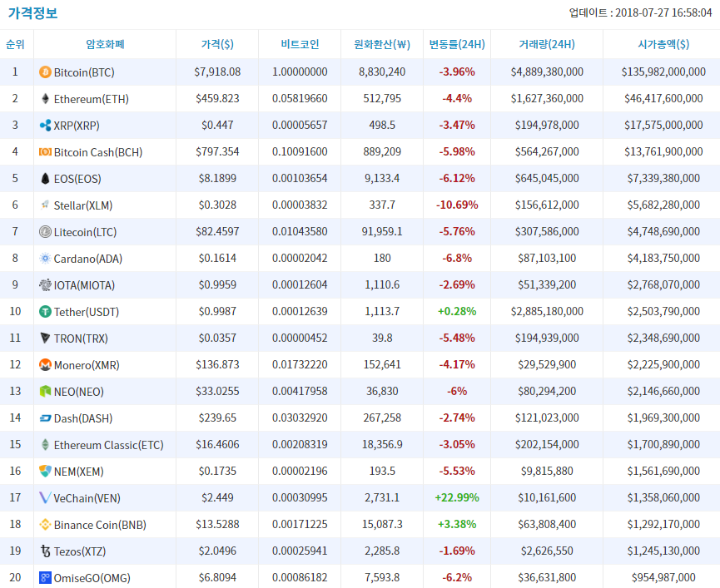Select VeChain's +22.99% change value
720x588 pixels.
(x=457, y=497)
